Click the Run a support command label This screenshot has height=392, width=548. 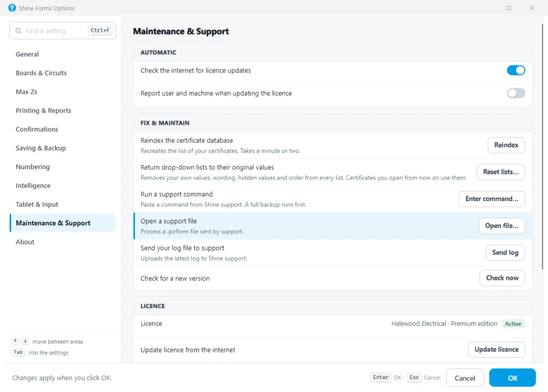pyautogui.click(x=177, y=194)
